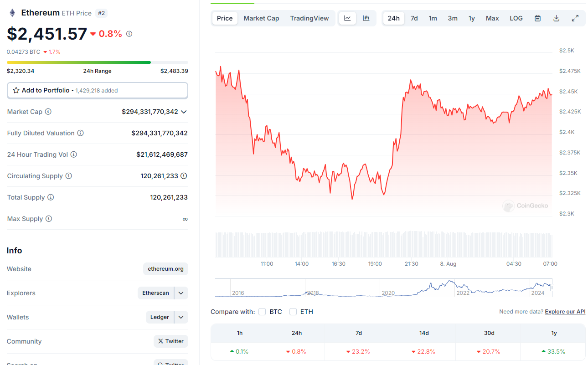Click the historical mini chart navigator
Screen dimensions: 588x365
[x=383, y=288]
